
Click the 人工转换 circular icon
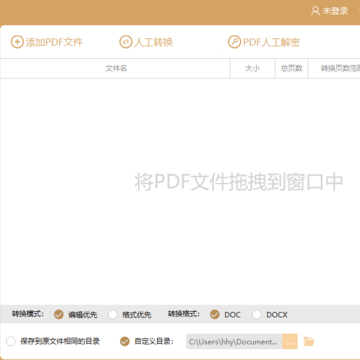126,42
